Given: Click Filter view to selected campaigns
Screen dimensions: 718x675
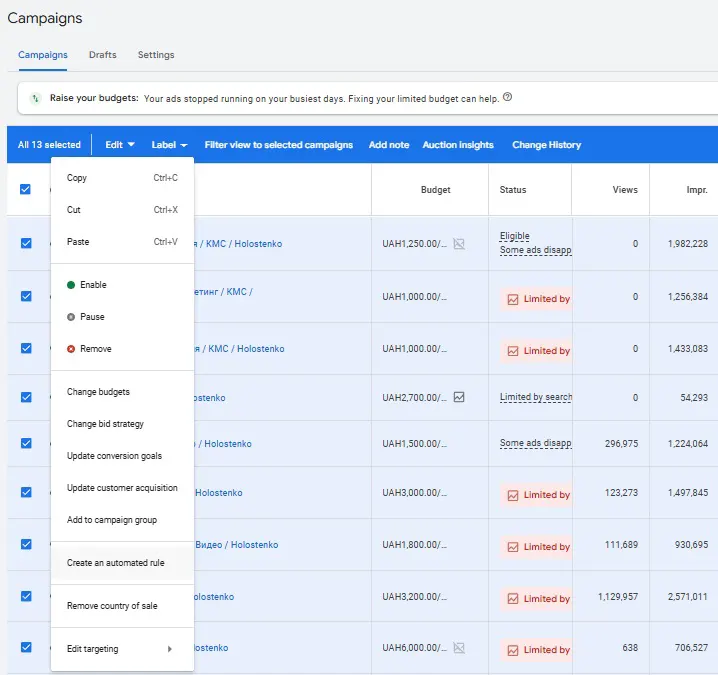Looking at the screenshot, I should point(278,145).
